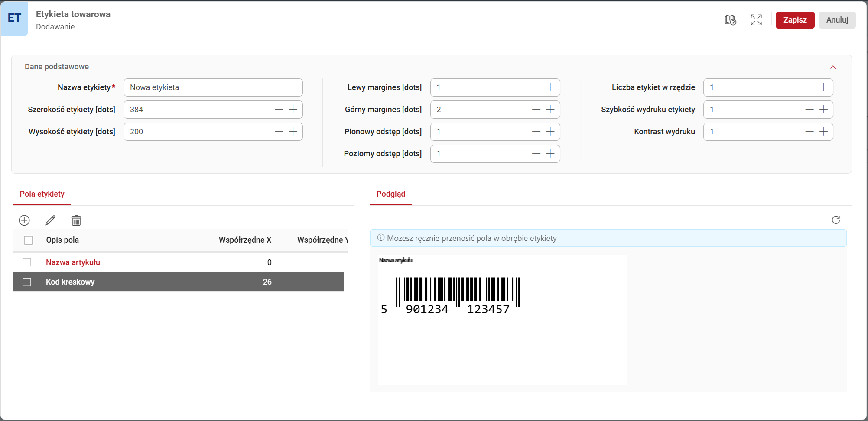Decrease label height with minus button
This screenshot has width=868, height=421.
[x=279, y=132]
